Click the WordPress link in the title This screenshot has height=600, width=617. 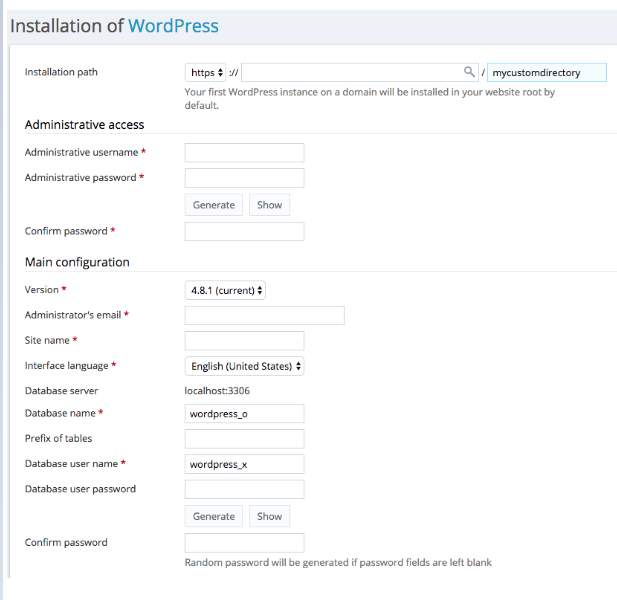click(173, 26)
